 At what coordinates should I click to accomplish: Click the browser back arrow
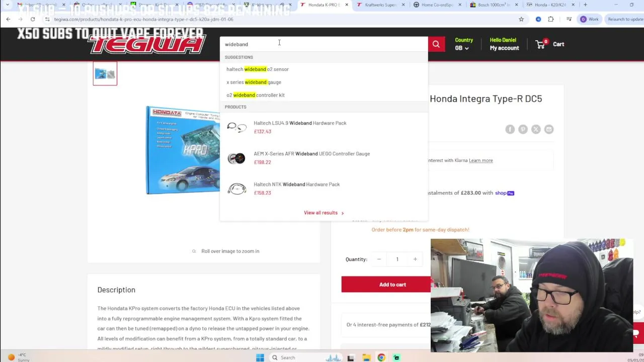tap(8, 19)
